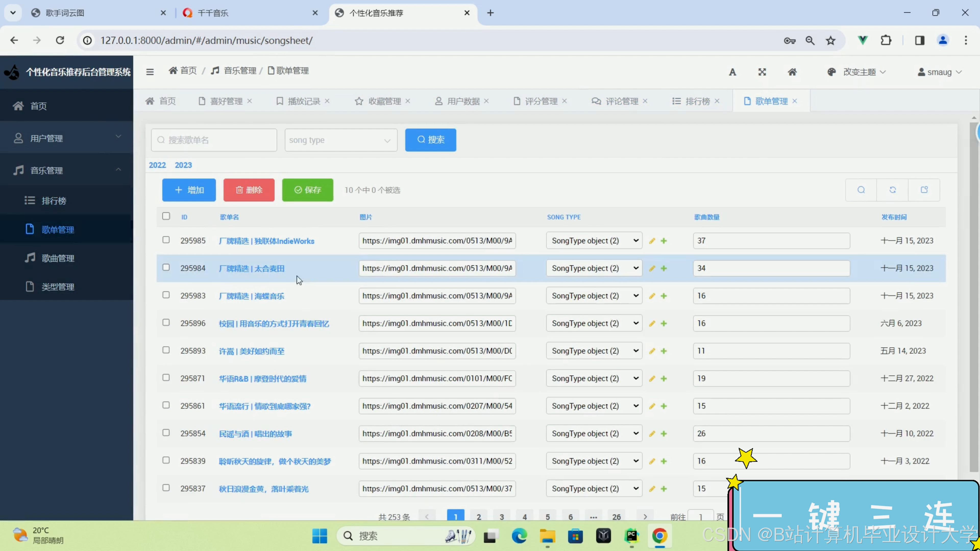Click the font size 'A' icon
Viewport: 980px width, 551px height.
pos(732,72)
